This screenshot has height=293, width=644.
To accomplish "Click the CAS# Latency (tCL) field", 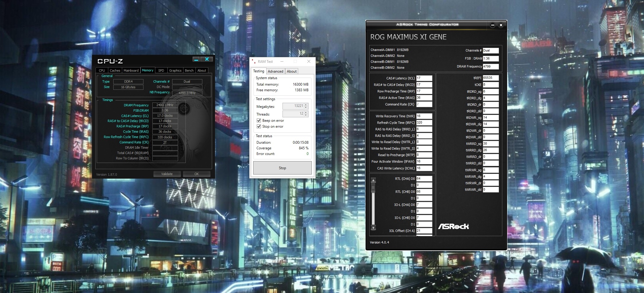I will [424, 78].
